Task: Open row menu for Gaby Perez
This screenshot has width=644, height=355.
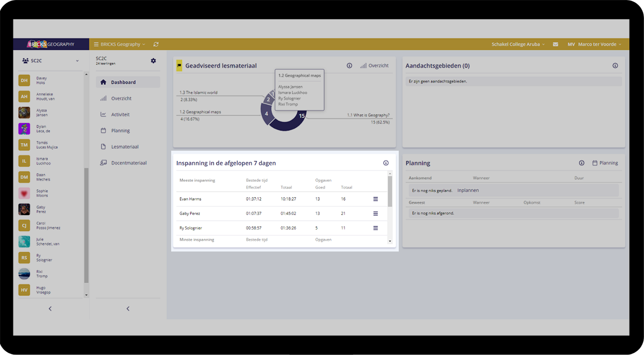Action: click(376, 213)
